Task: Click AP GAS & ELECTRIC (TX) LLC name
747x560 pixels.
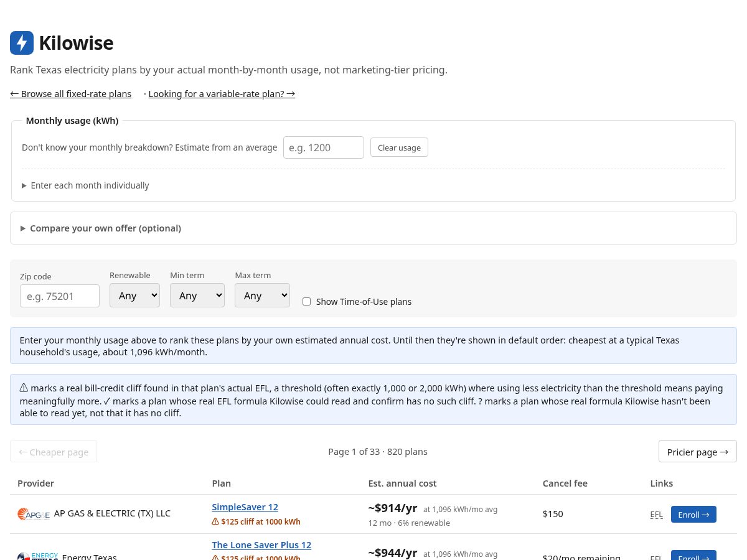Action: click(x=112, y=513)
